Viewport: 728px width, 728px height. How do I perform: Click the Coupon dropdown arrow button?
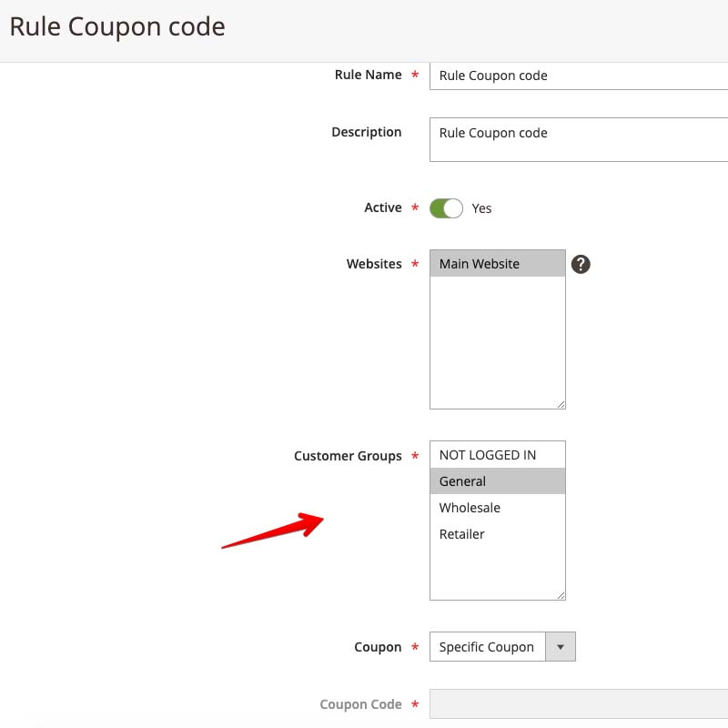coord(561,647)
